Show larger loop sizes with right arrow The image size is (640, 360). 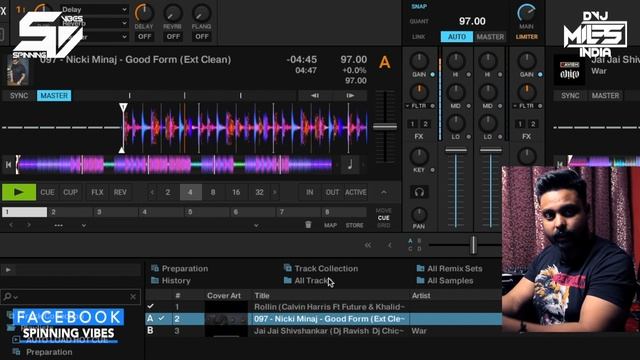tap(275, 192)
